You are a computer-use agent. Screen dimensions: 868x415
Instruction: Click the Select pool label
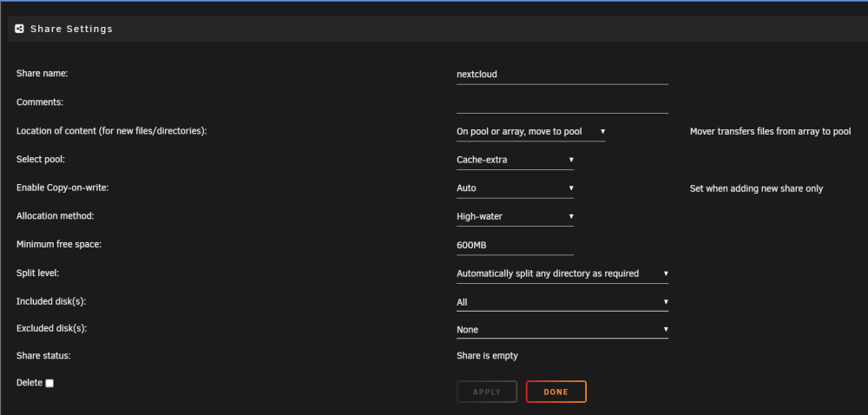(x=41, y=160)
